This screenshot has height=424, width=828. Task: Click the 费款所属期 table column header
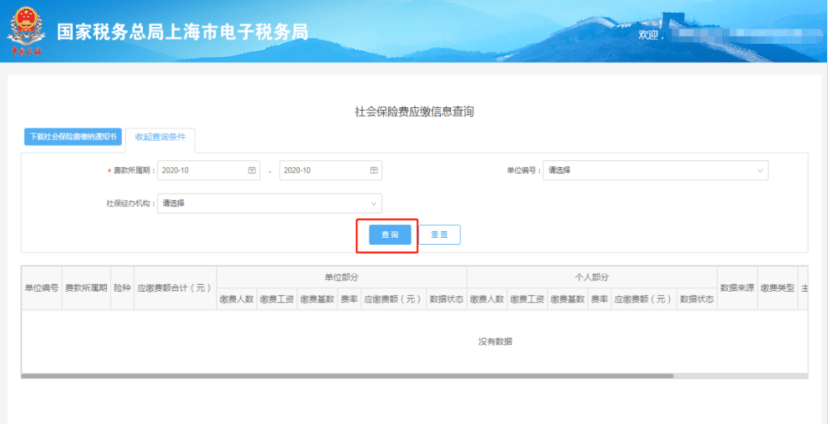pyautogui.click(x=86, y=287)
